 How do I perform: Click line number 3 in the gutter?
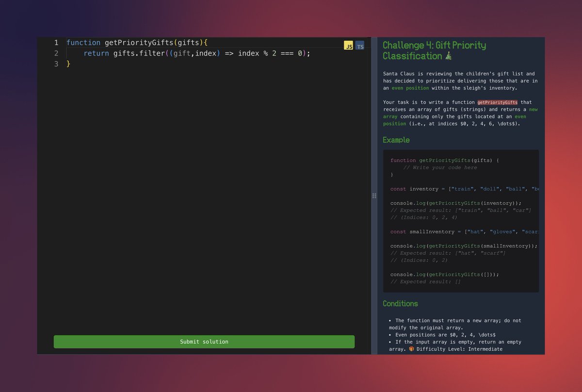56,64
